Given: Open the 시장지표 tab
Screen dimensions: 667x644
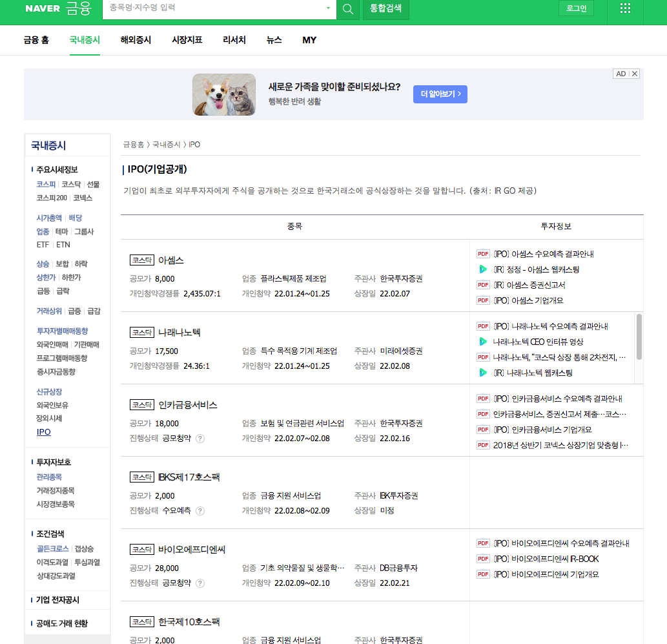Looking at the screenshot, I should point(187,40).
